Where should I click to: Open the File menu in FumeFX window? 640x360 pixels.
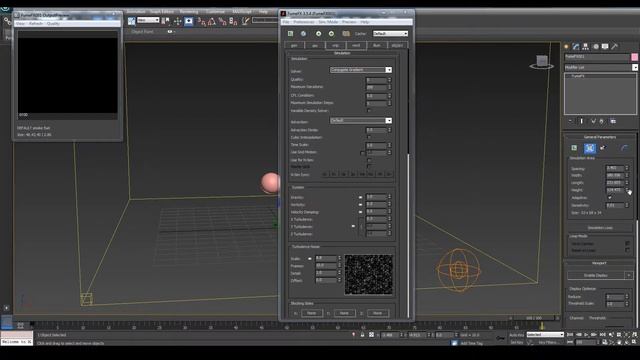tap(286, 22)
